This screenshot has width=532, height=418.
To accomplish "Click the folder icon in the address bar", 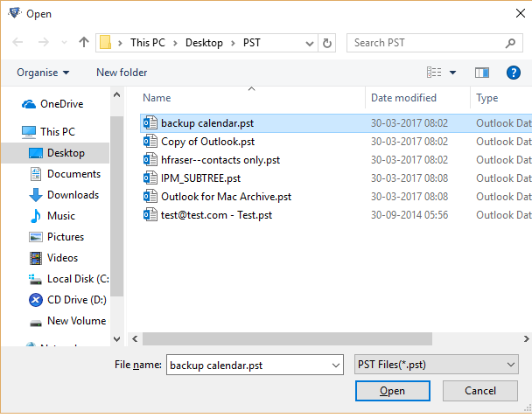I will click(106, 43).
